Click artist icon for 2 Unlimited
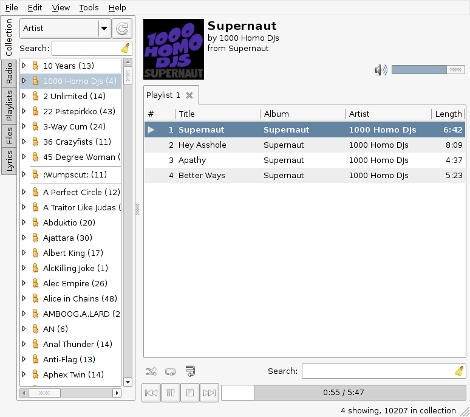Image resolution: width=470 pixels, height=417 pixels. (x=35, y=96)
